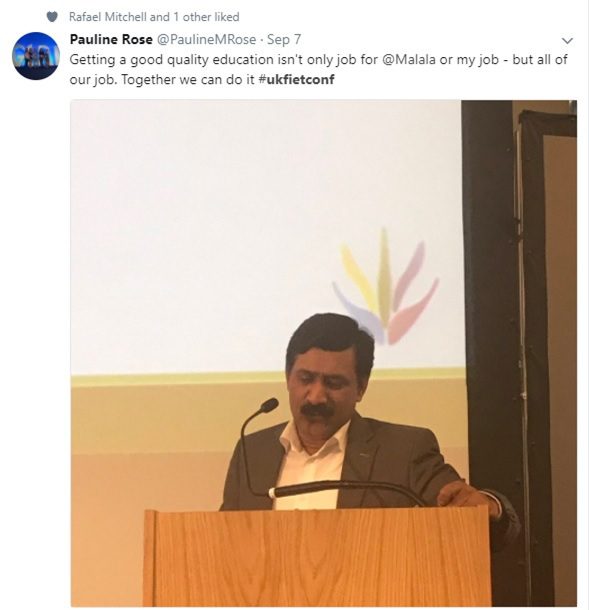The image size is (589, 610).
Task: Click the heart liked icon
Action: pyautogui.click(x=52, y=17)
